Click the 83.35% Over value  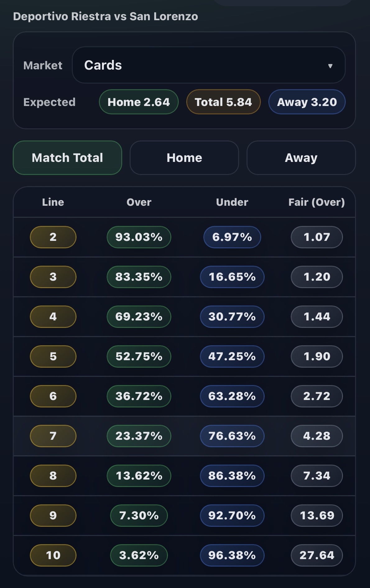139,277
